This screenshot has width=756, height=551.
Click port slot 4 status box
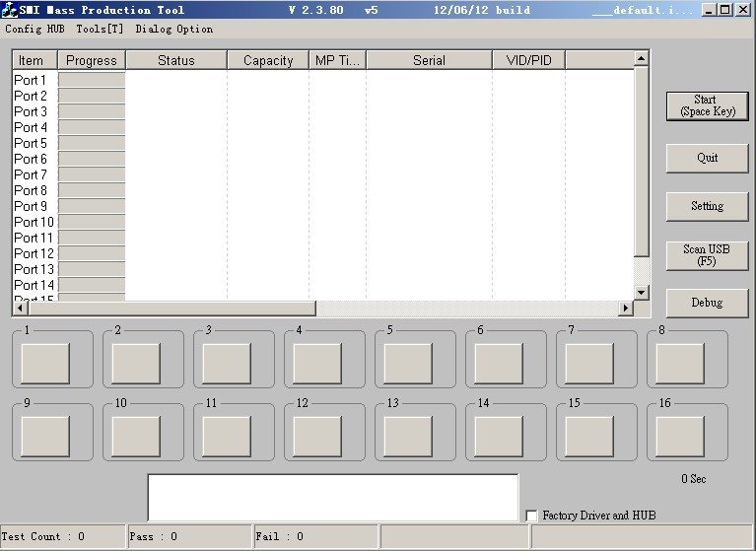click(317, 364)
